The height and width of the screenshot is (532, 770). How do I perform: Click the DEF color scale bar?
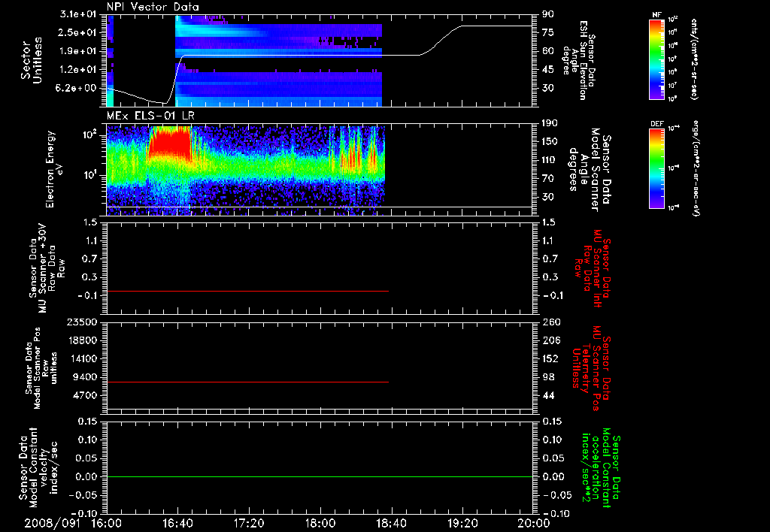(x=657, y=168)
